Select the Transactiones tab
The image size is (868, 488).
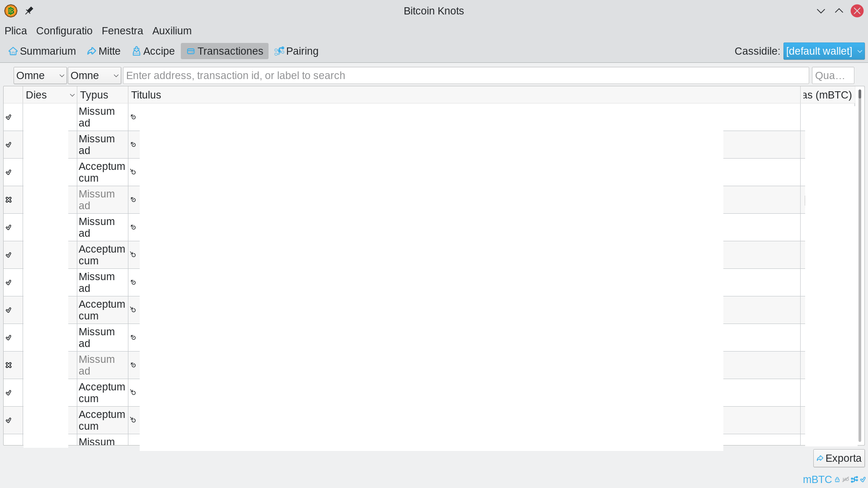(225, 51)
